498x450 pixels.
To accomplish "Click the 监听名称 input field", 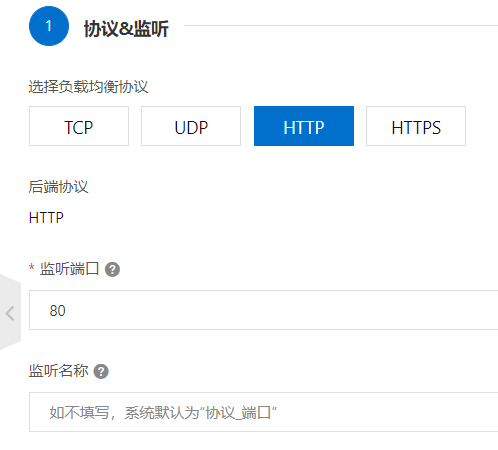I will pyautogui.click(x=263, y=412).
